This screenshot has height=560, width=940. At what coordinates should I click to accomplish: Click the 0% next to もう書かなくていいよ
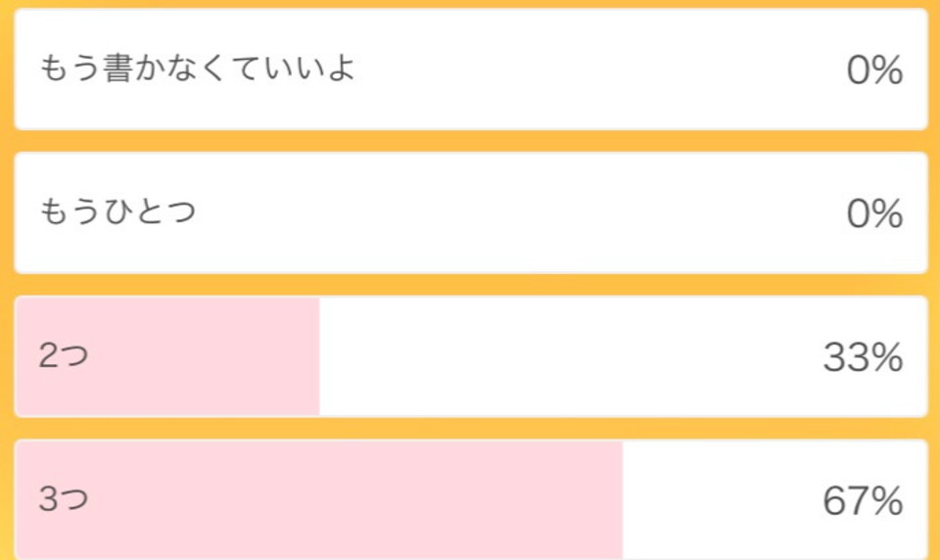tap(874, 70)
